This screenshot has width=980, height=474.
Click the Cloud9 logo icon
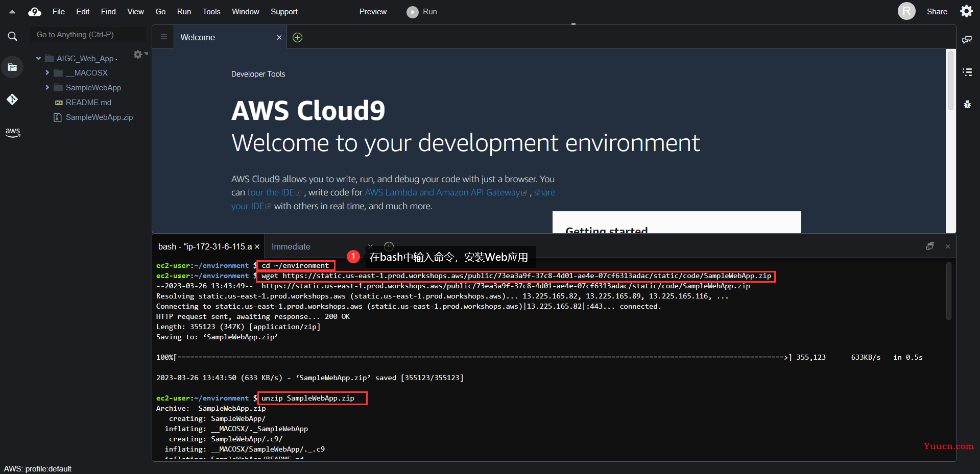[x=35, y=11]
